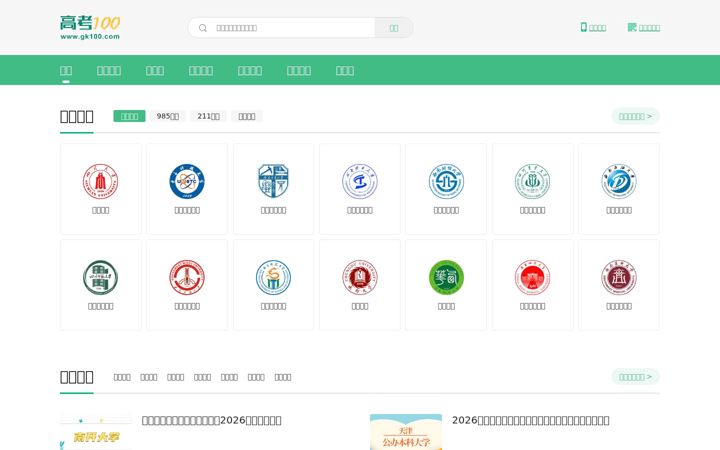Click the more-news pill button above the articles
This screenshot has height=450, width=720.
coord(636,377)
